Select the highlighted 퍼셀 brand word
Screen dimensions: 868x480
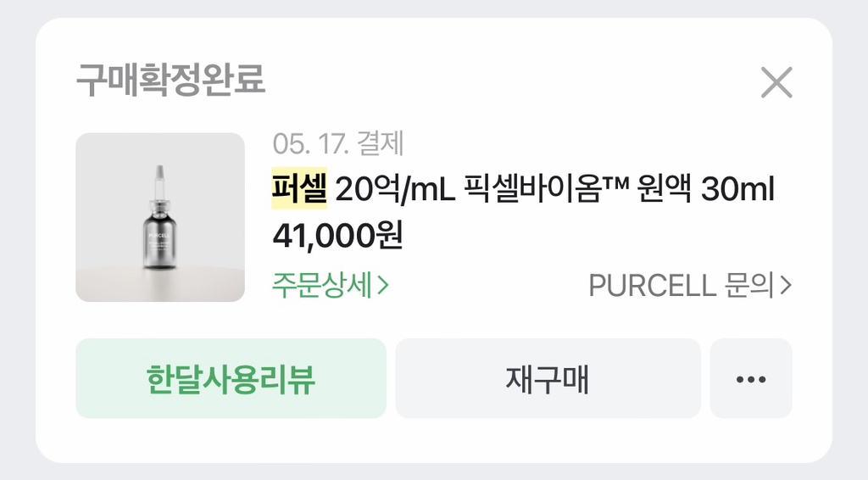coord(298,189)
